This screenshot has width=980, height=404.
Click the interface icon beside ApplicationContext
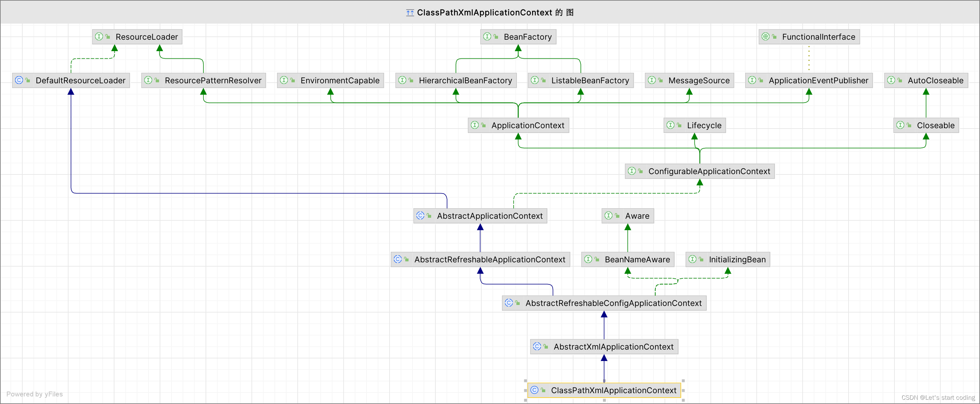[x=475, y=125]
